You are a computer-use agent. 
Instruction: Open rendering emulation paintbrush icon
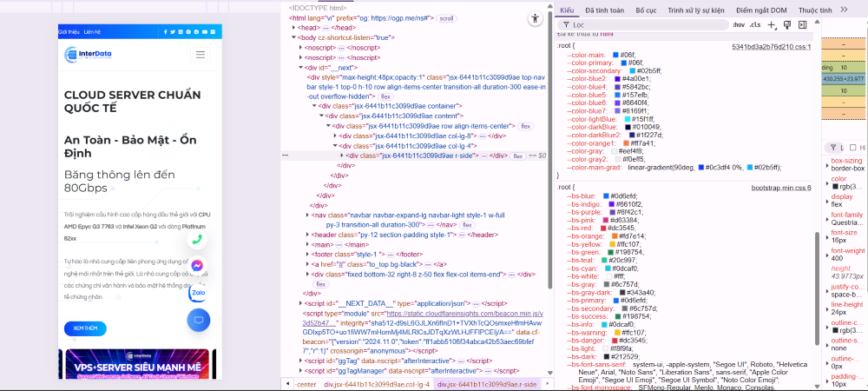[787, 25]
